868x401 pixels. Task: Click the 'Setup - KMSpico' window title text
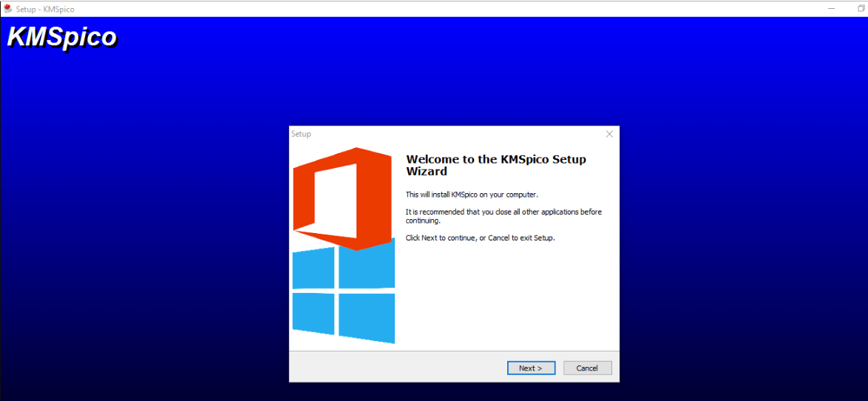[x=45, y=9]
